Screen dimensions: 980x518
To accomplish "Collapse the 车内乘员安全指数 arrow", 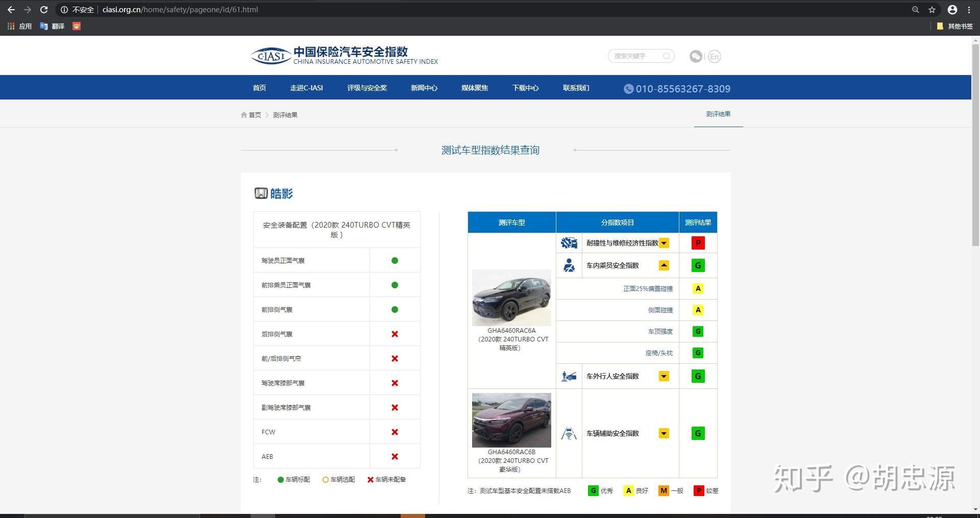I will pyautogui.click(x=664, y=265).
